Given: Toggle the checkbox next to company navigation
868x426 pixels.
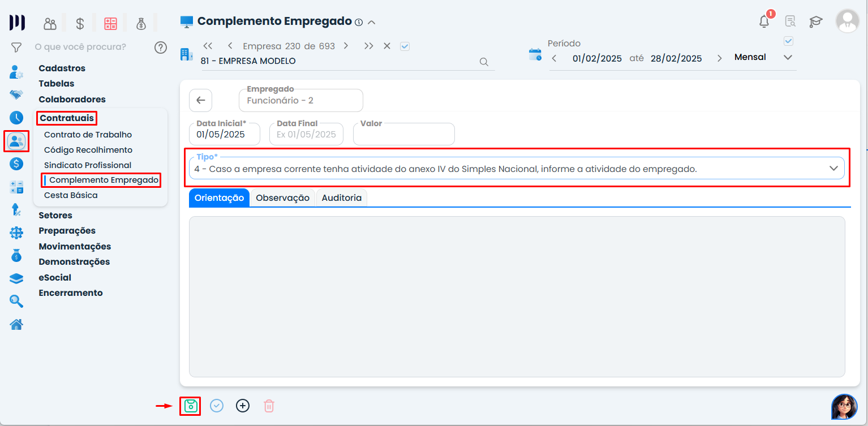Looking at the screenshot, I should (x=405, y=46).
